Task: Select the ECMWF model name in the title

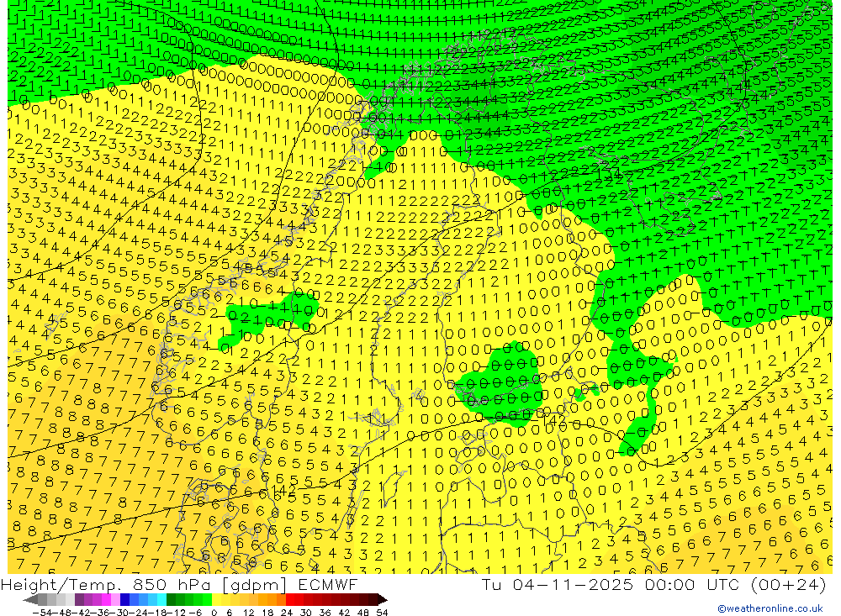Action: click(x=328, y=584)
